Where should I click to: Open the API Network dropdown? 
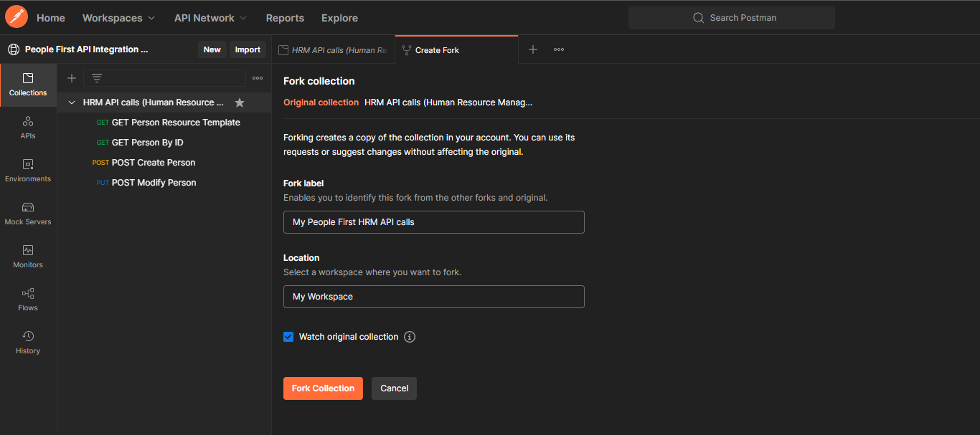click(x=209, y=17)
